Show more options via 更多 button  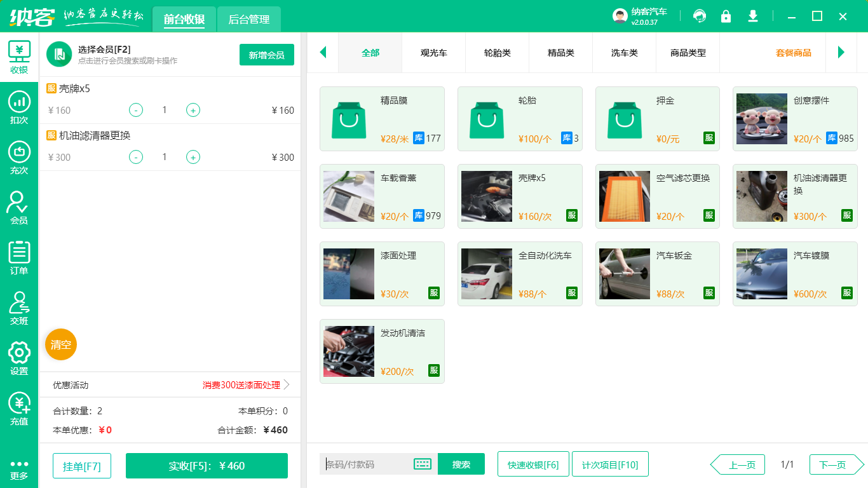[19, 469]
